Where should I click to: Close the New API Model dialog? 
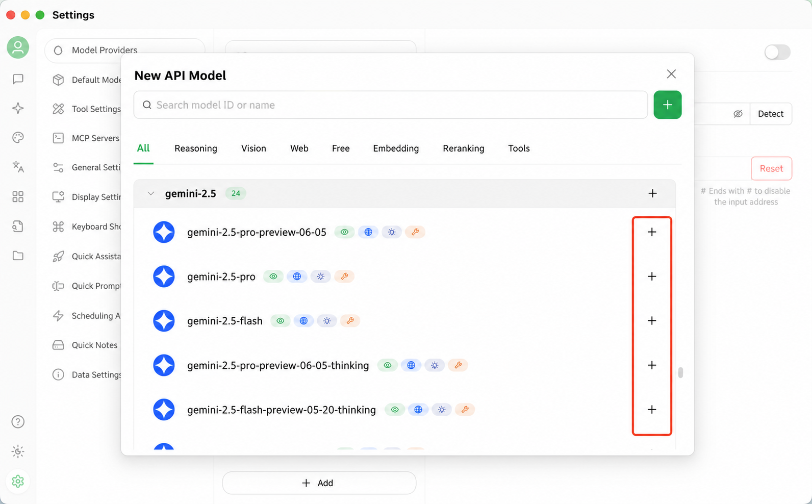[x=671, y=74]
